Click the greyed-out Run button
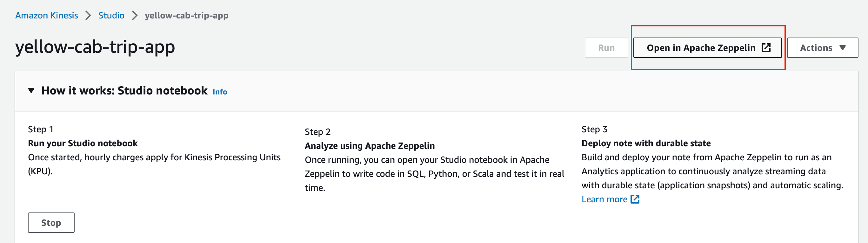This screenshot has height=243, width=868. coord(606,48)
